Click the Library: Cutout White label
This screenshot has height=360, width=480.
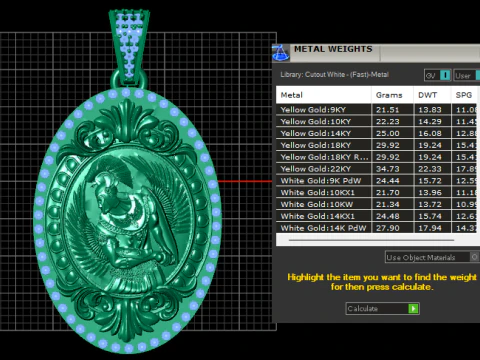[334, 75]
